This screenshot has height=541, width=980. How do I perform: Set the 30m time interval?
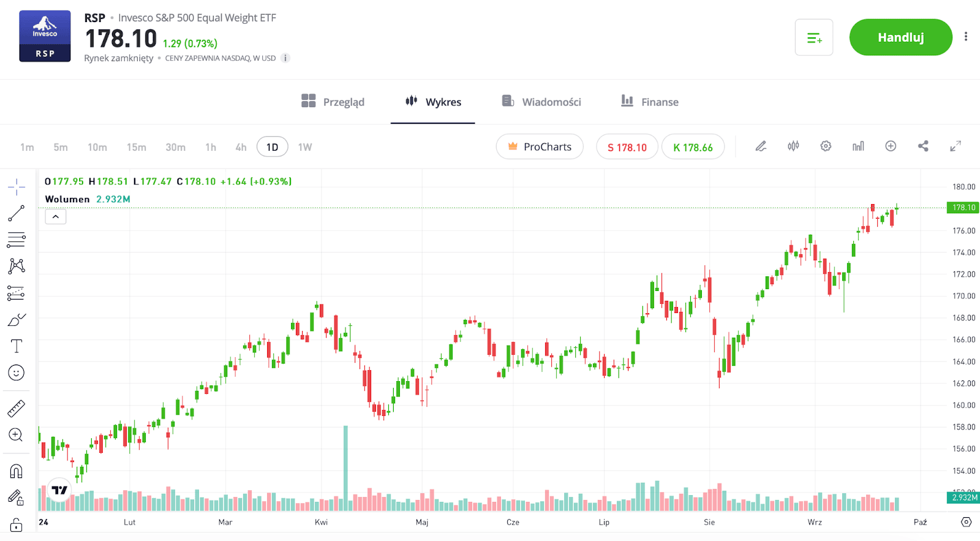(176, 147)
